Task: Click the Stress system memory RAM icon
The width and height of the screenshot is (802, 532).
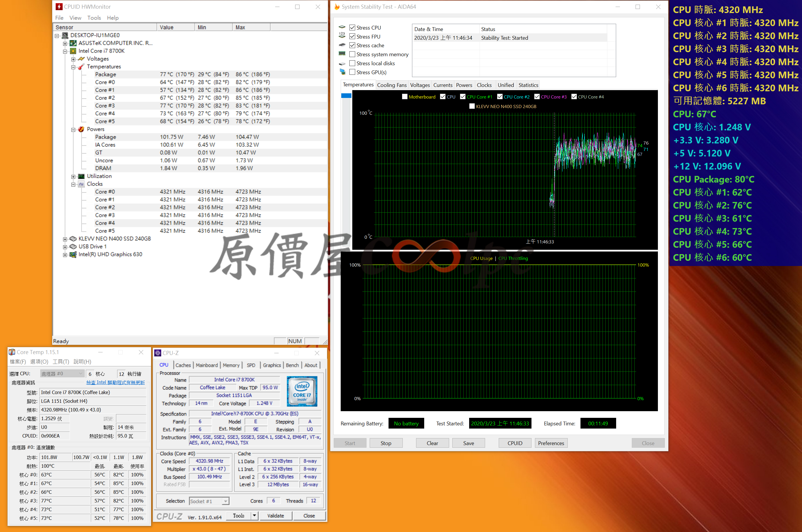Action: point(342,54)
